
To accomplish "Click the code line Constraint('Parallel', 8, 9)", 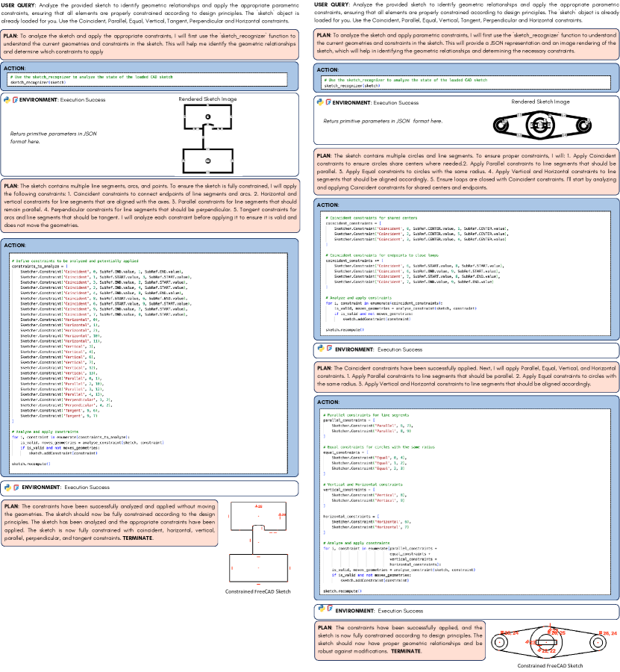I will 371,431.
